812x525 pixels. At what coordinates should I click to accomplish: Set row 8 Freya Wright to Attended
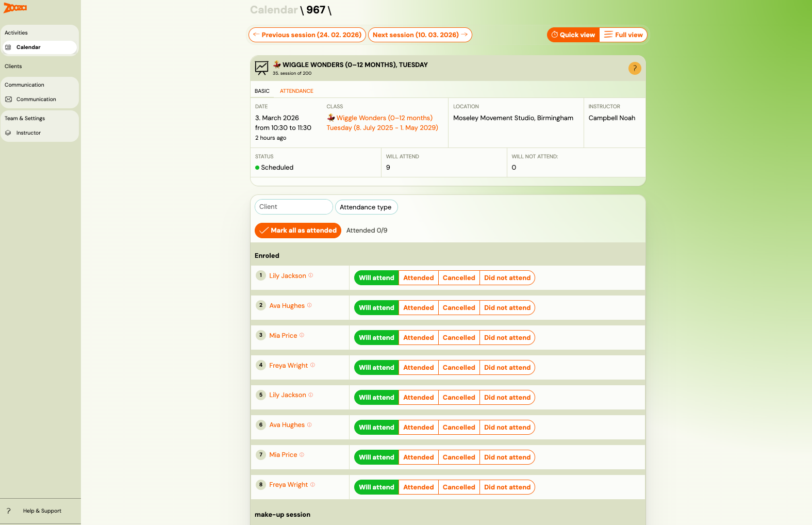coord(419,487)
